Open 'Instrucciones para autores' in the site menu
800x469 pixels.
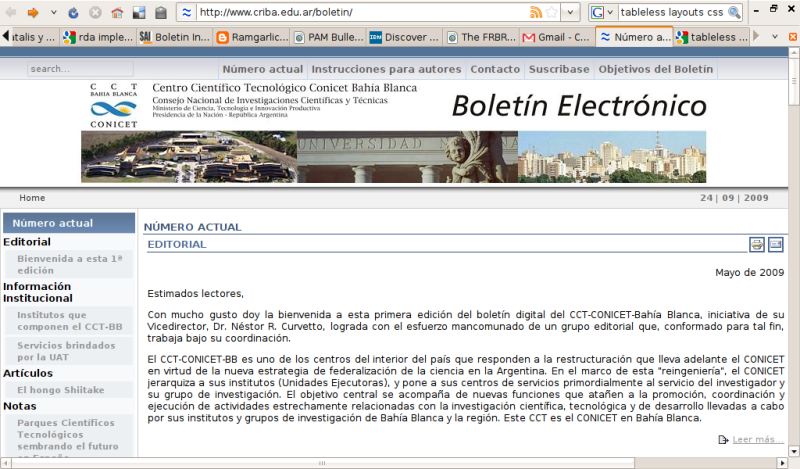click(386, 69)
